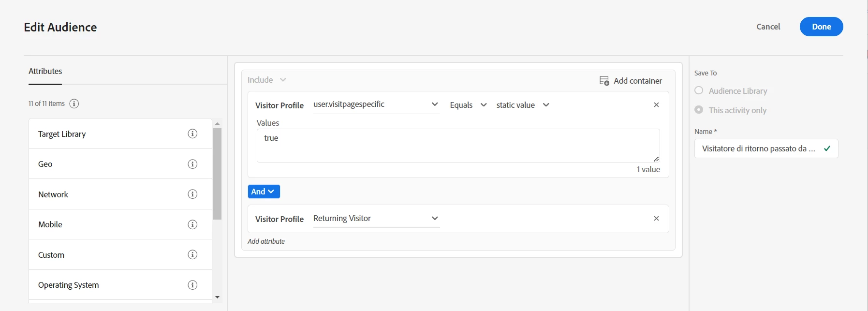Click attributes list scrollbar thumb

click(218, 174)
